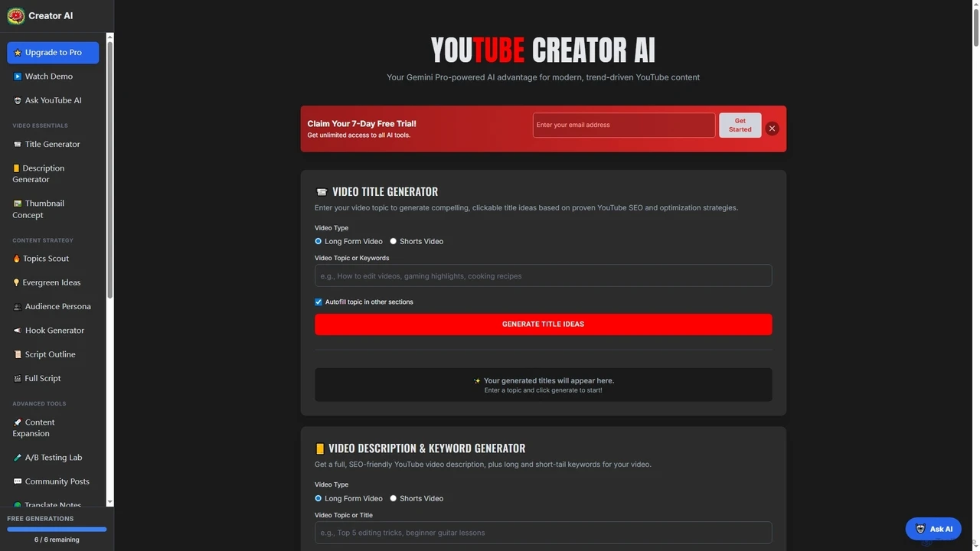Click the speech bubble icon beside Community Posts
Viewport: 980px width, 551px height.
tap(18, 481)
